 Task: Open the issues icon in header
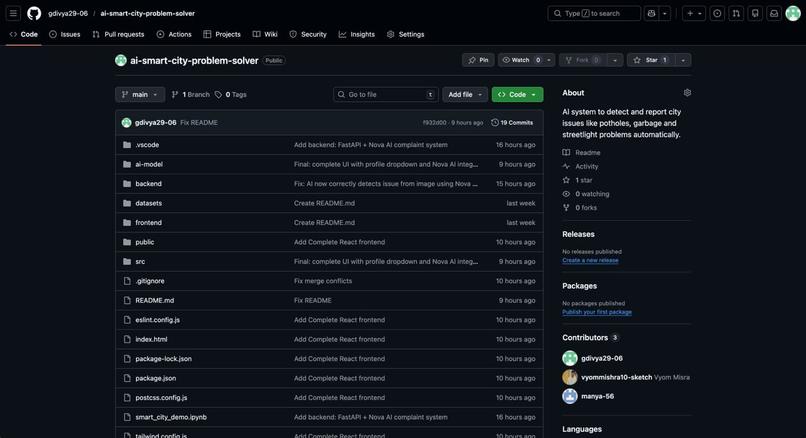pyautogui.click(x=717, y=13)
